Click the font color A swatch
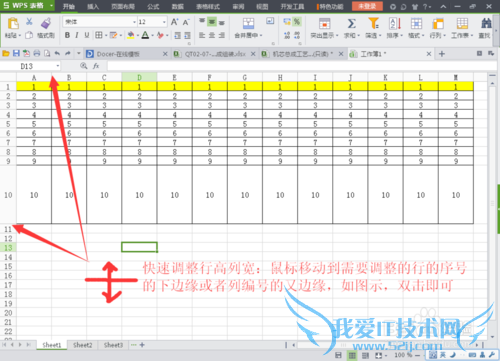Screen dimensions: 500x361 [x=145, y=35]
